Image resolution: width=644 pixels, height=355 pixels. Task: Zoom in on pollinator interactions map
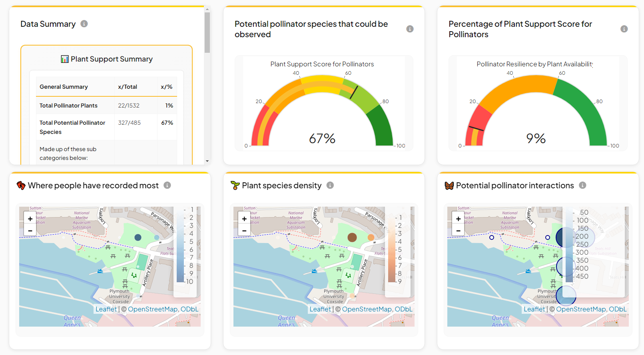458,219
